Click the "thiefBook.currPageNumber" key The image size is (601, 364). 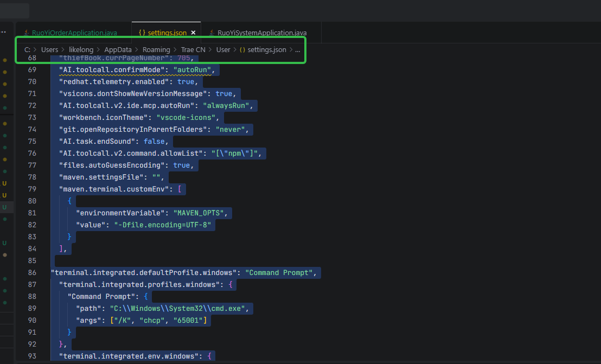(x=114, y=58)
